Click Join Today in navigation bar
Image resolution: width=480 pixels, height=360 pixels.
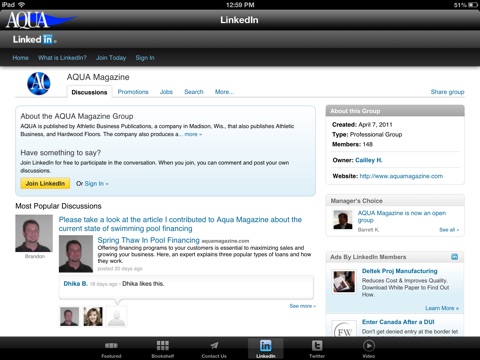point(111,58)
